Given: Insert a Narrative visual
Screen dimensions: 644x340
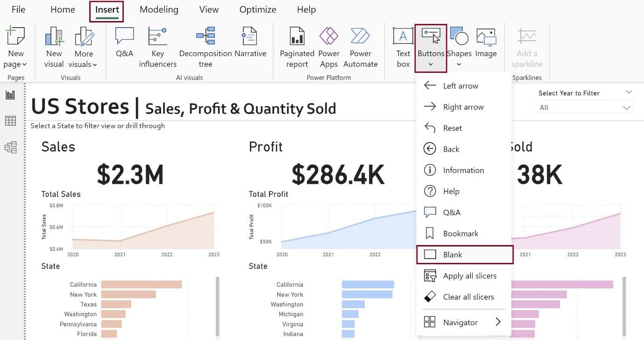Looking at the screenshot, I should click(250, 42).
